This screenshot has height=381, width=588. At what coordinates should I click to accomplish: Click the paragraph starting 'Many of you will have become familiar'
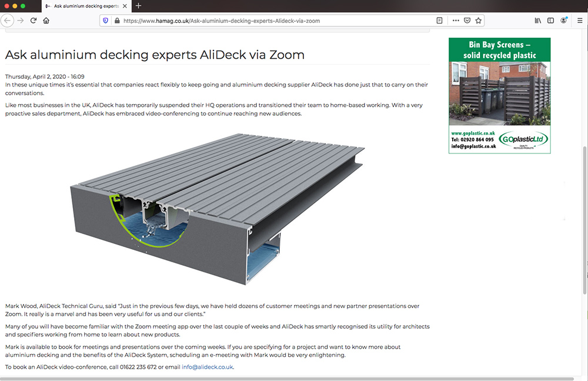[x=218, y=330]
